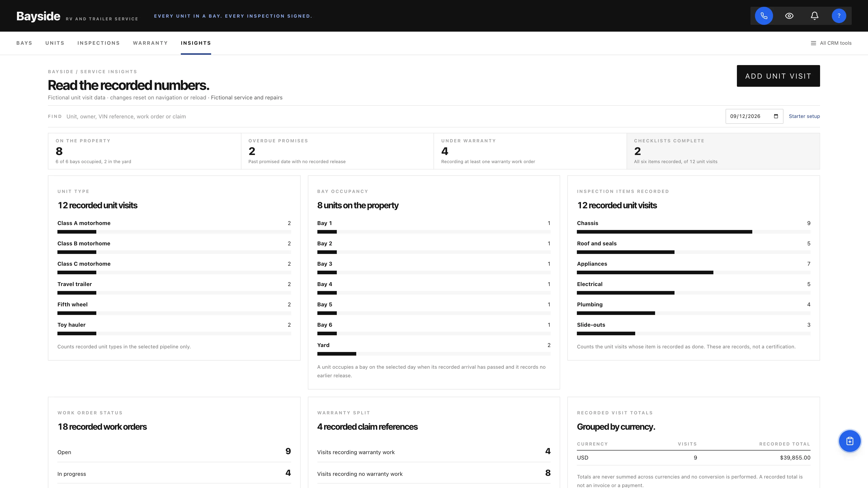
Task: Click the 09/12/2026 date input
Action: (x=754, y=116)
